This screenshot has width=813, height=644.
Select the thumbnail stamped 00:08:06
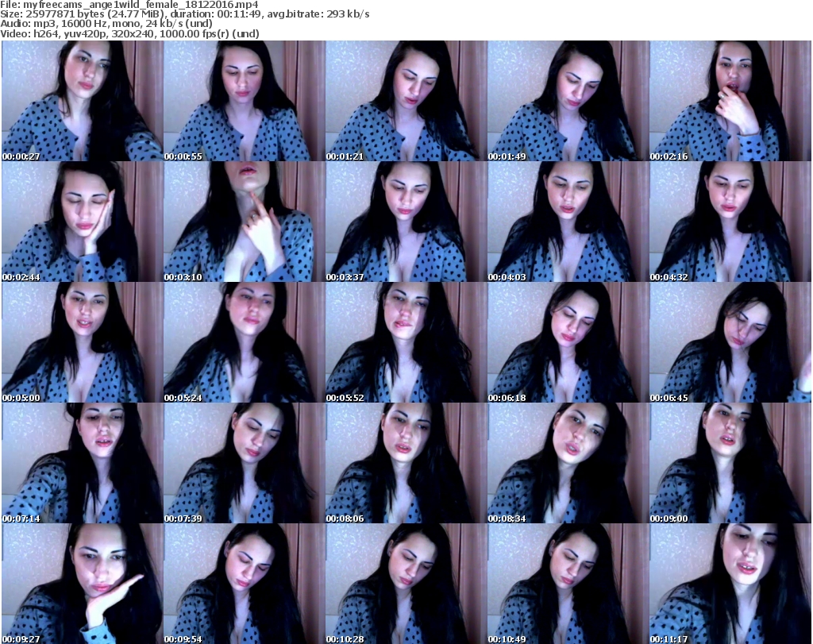click(406, 463)
